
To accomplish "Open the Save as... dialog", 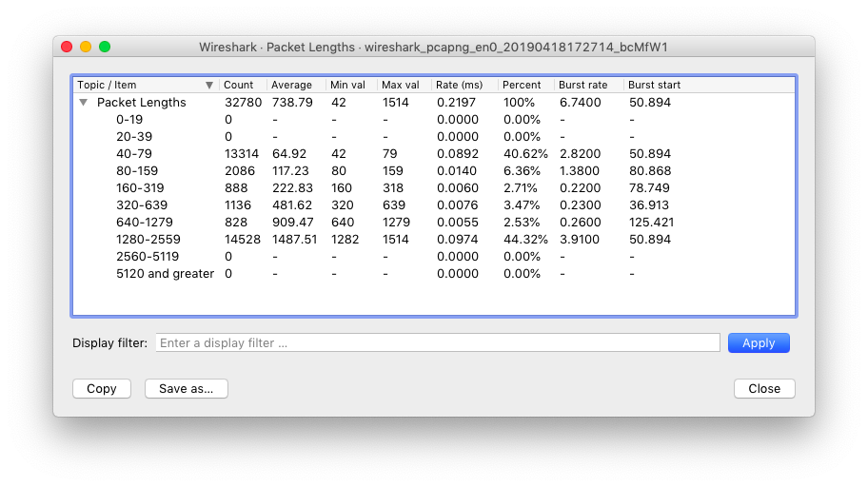I will [186, 388].
